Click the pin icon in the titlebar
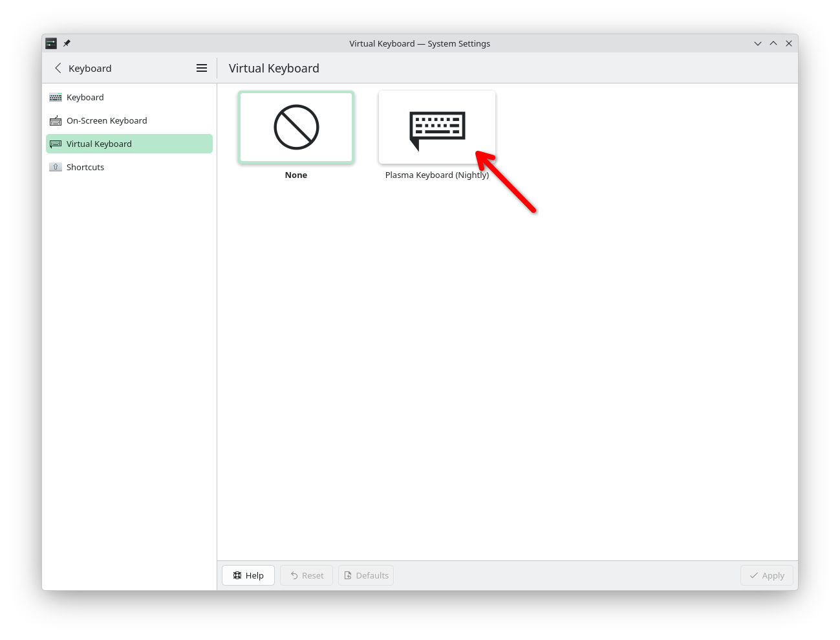The image size is (840, 640). [67, 43]
